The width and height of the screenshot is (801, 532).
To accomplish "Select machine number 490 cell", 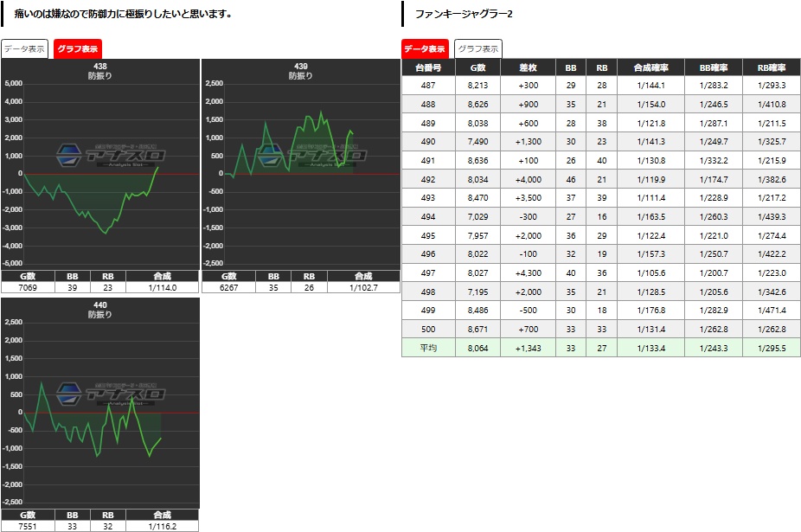I will (428, 142).
